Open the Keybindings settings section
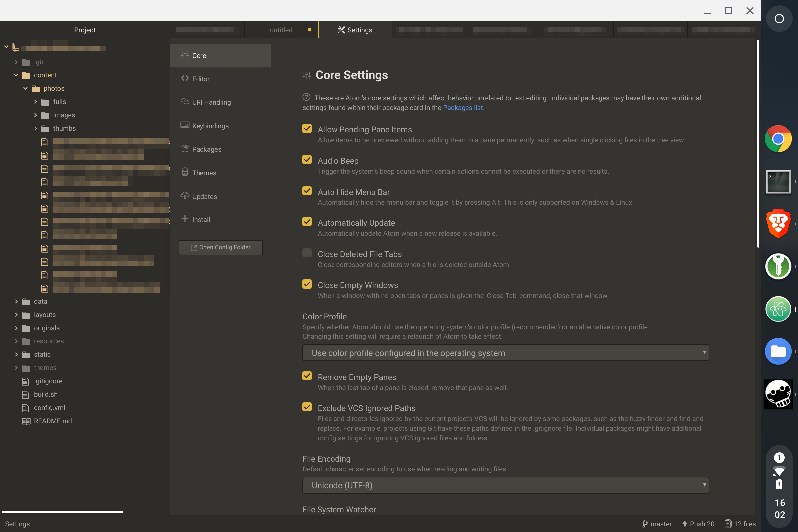The height and width of the screenshot is (532, 798). pyautogui.click(x=210, y=126)
